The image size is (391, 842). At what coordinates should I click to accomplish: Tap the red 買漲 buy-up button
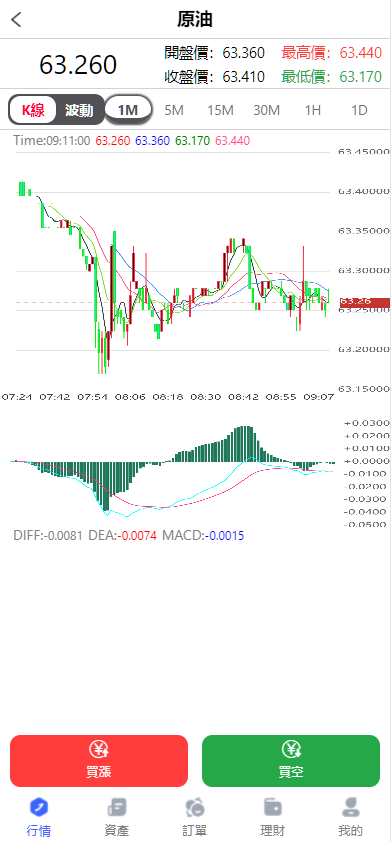99,761
